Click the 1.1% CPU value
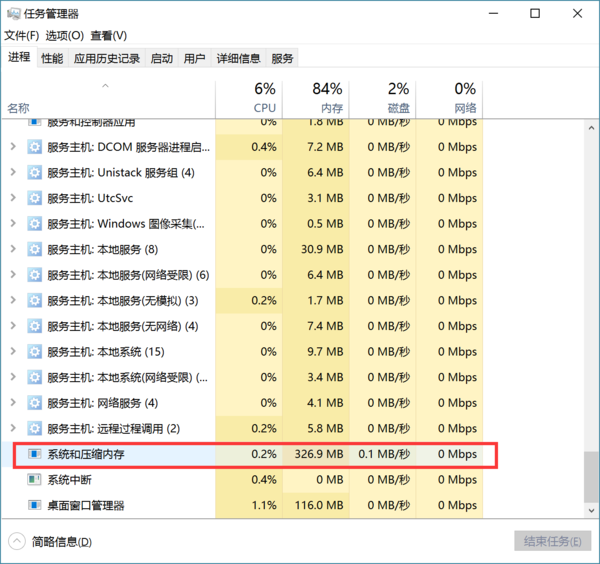 coord(264,505)
